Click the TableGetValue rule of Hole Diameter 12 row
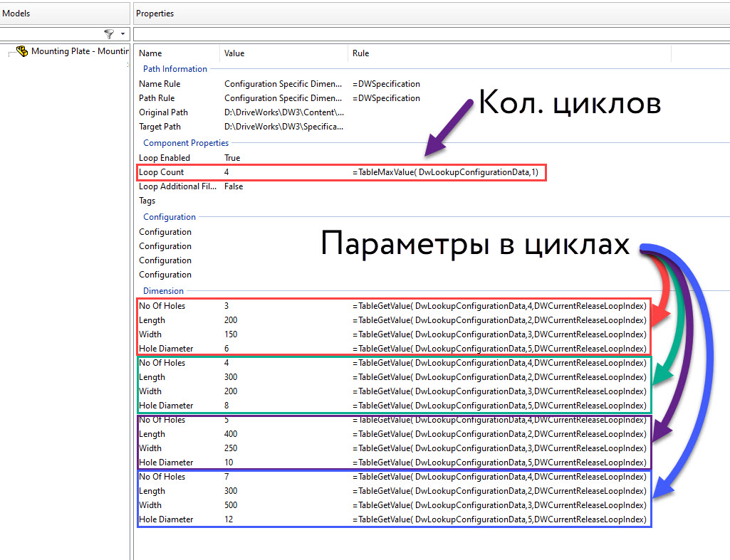This screenshot has width=730, height=560. [499, 519]
